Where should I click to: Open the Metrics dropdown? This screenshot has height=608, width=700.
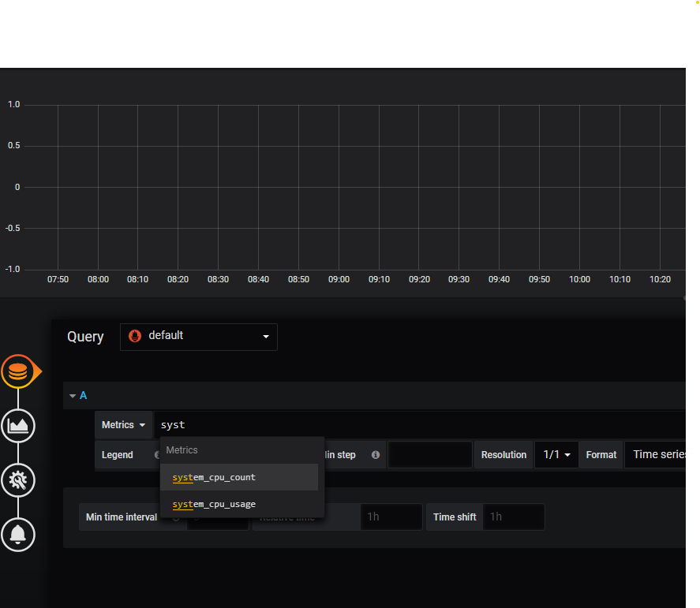pyautogui.click(x=124, y=425)
